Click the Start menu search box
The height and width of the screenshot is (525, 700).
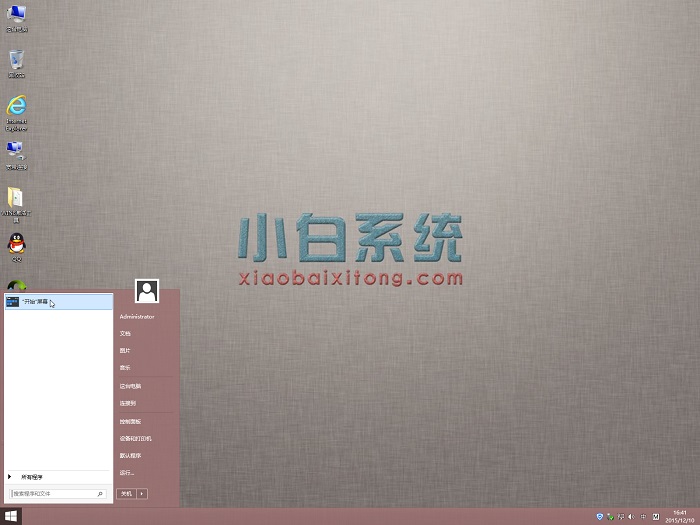(x=55, y=494)
